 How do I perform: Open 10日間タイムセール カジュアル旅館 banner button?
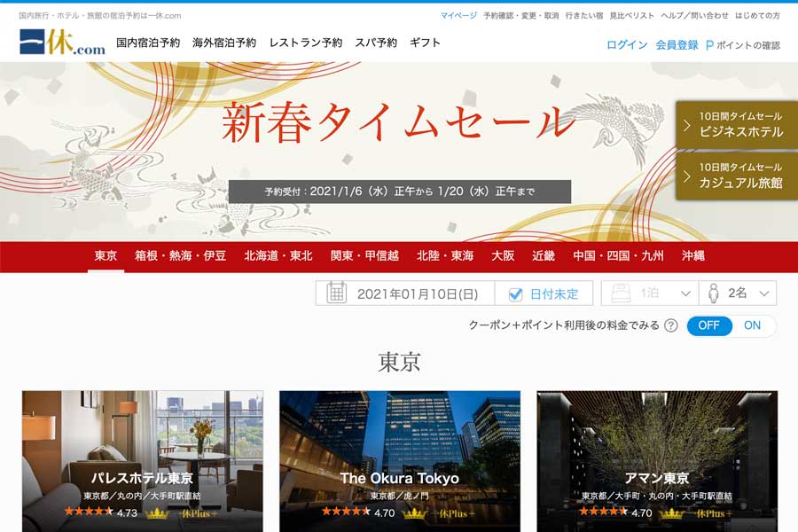click(x=737, y=176)
